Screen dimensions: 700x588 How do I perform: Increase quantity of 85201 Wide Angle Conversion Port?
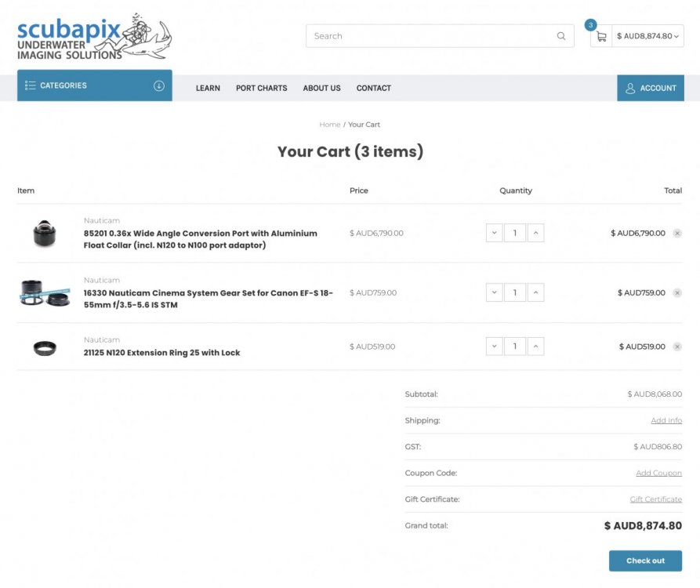pos(535,233)
